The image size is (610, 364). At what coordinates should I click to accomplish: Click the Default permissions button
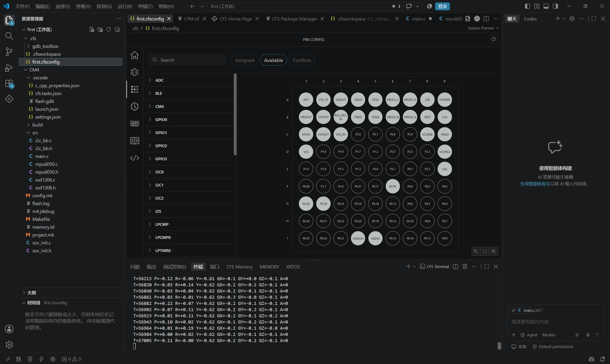pyautogui.click(x=553, y=347)
